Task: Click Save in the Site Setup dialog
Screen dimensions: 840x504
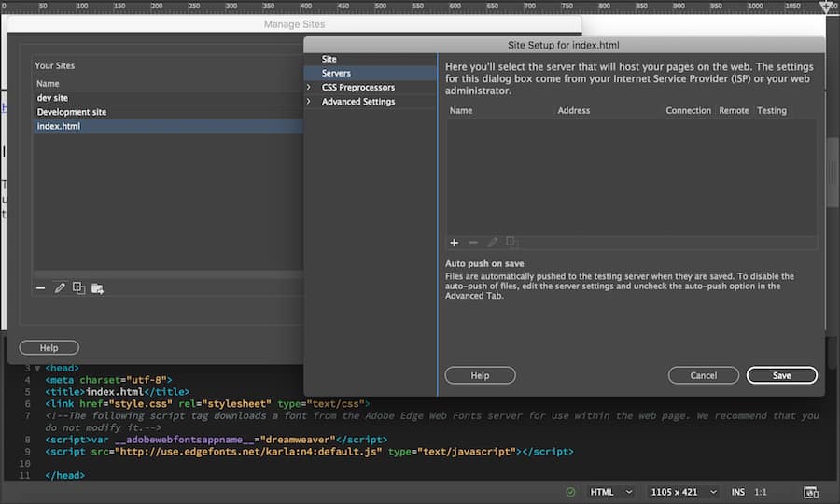Action: (x=781, y=375)
